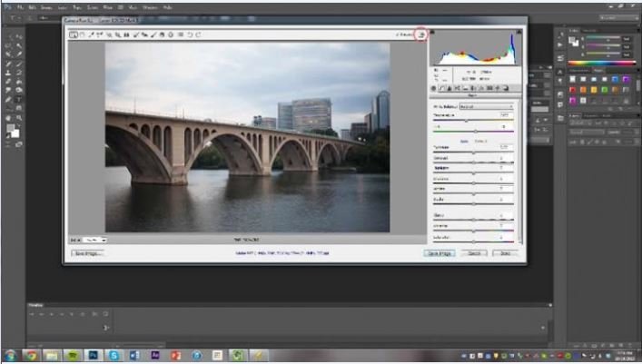Select Photoshop's Zoom tool in left toolbar

tap(19, 118)
